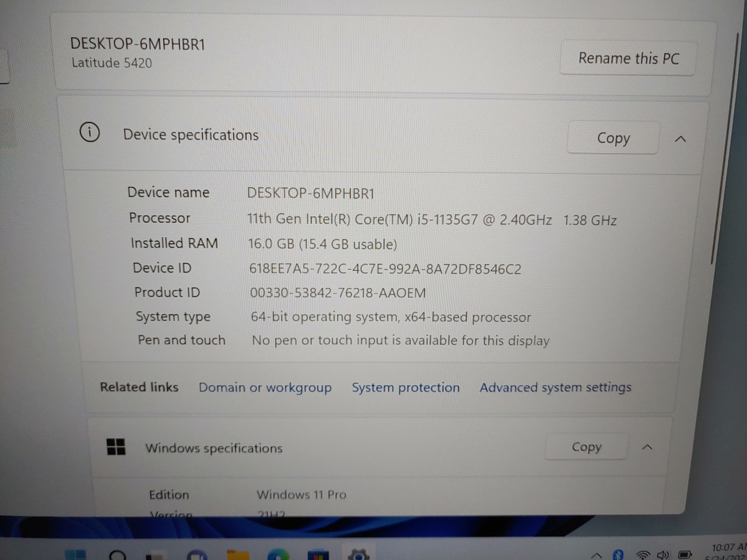Open Advanced system settings link

[x=555, y=387]
